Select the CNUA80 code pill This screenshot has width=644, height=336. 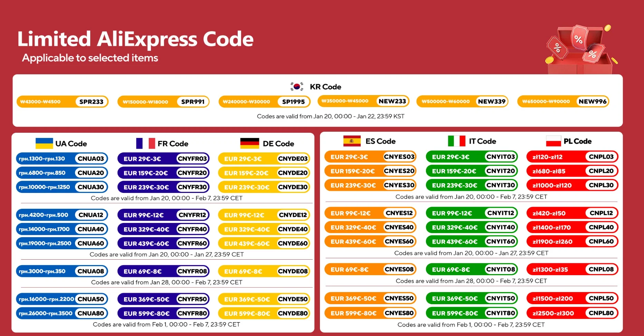tap(62, 314)
